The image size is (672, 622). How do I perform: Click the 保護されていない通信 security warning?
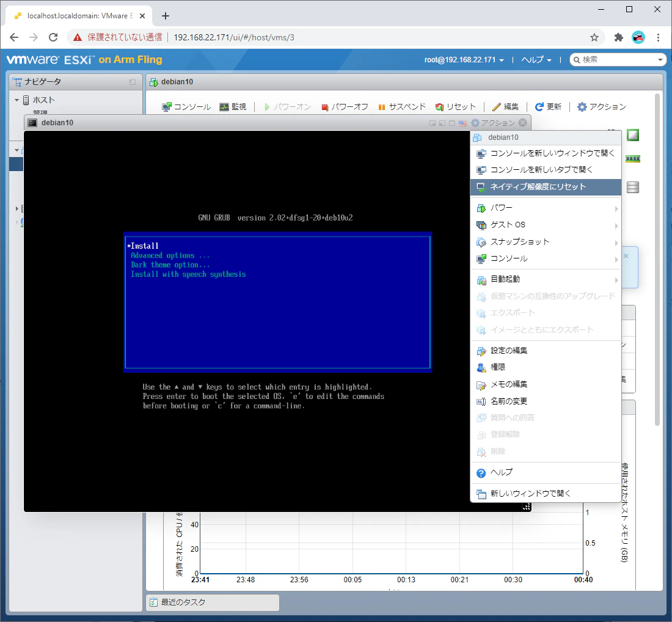[x=117, y=37]
